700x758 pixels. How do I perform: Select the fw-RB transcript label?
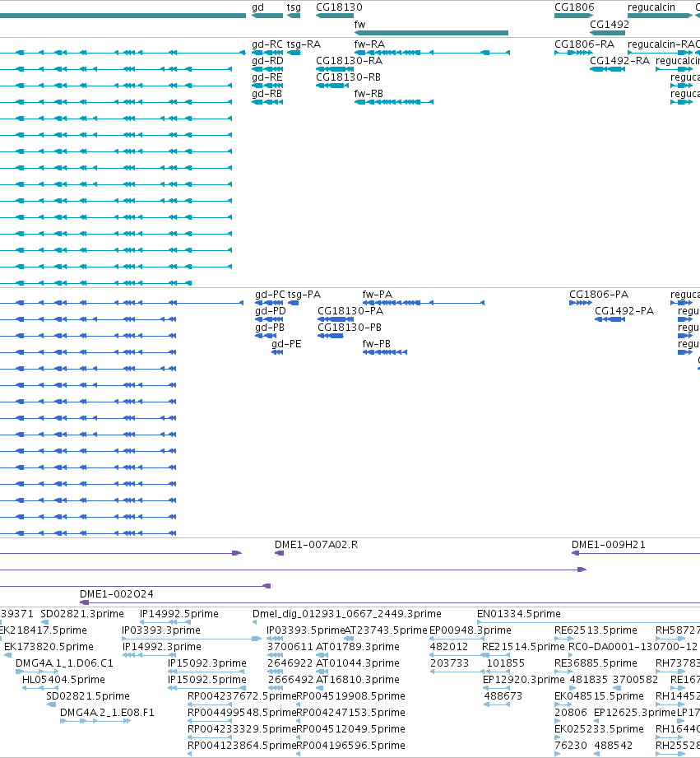tap(369, 94)
